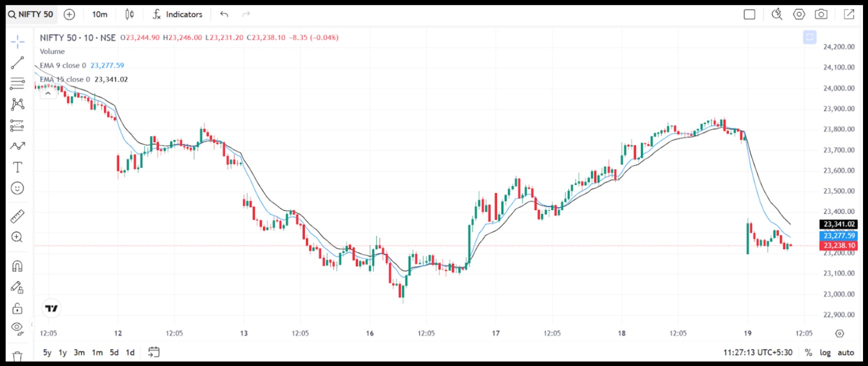Open the Indicators dialog

[178, 14]
